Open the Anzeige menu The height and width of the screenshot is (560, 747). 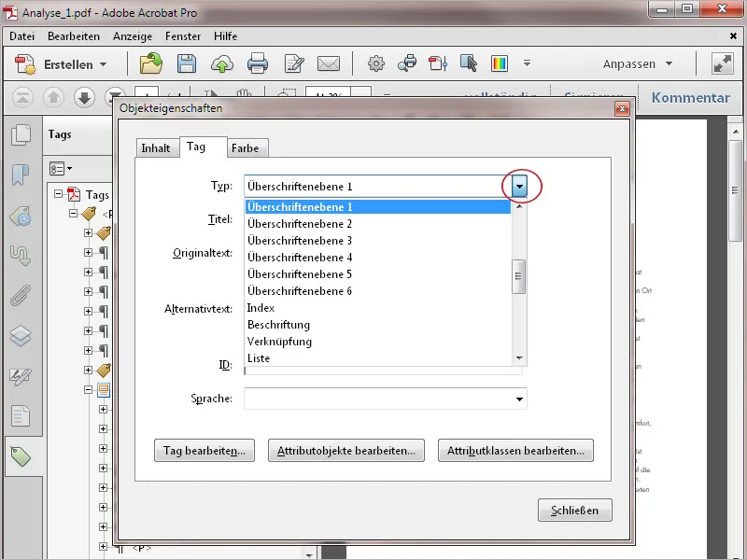click(x=133, y=36)
